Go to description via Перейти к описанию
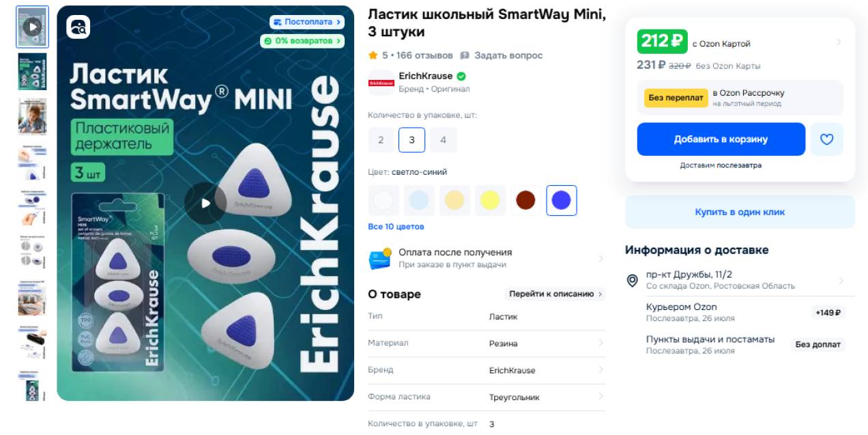Screen dimensions: 868x435 pos(555,294)
